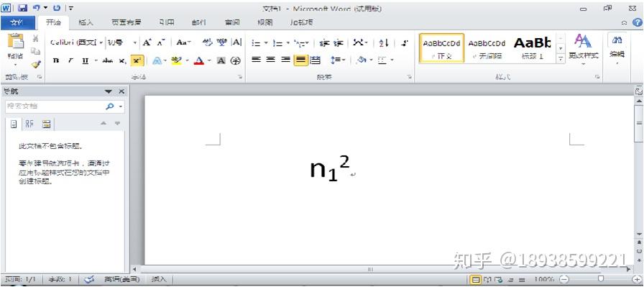644x287 pixels.
Task: Click the Grow Font icon
Action: (147, 42)
